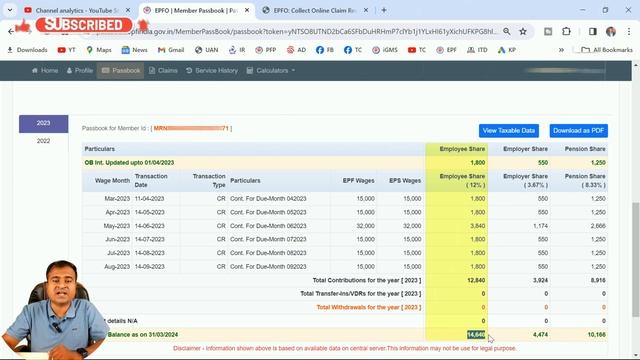Click pension share closing value 10,166
640x360 pixels.
(x=596, y=335)
